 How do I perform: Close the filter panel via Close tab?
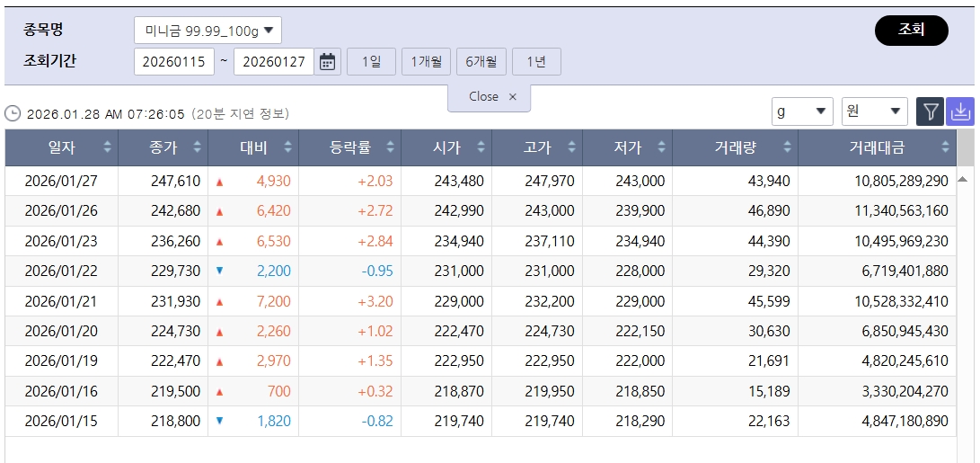coord(492,97)
